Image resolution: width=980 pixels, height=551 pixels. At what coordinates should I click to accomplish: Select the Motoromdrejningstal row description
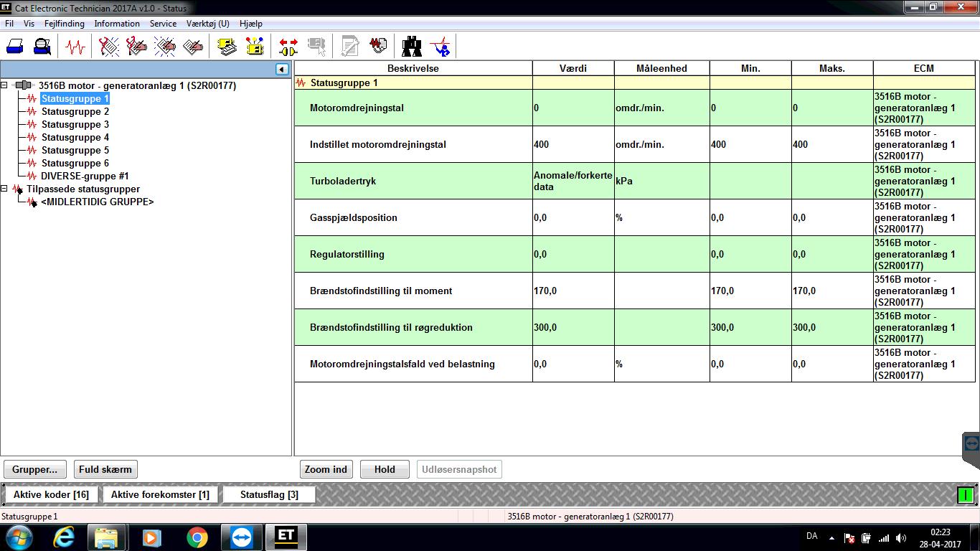click(357, 108)
